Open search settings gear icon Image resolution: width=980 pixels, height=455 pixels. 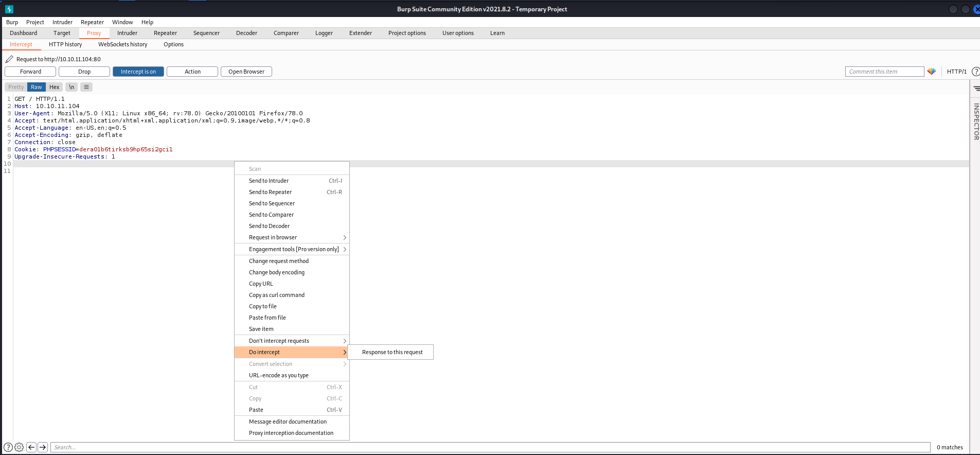19,447
